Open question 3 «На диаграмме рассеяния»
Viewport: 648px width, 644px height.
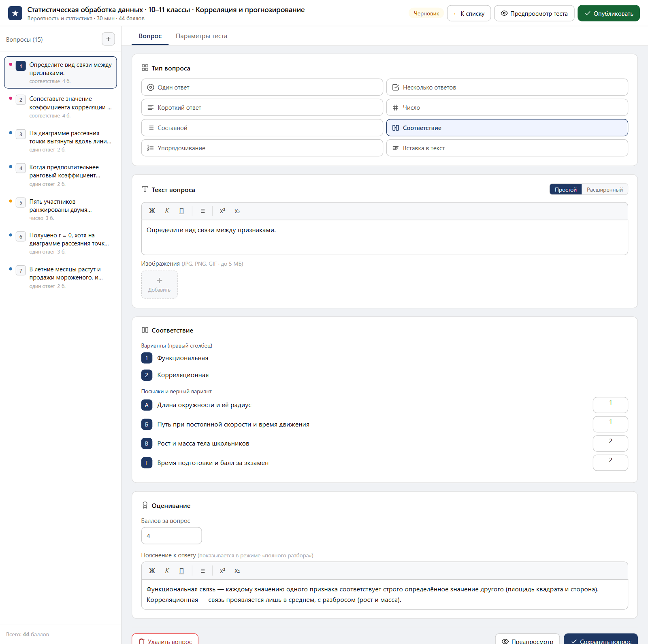61,141
